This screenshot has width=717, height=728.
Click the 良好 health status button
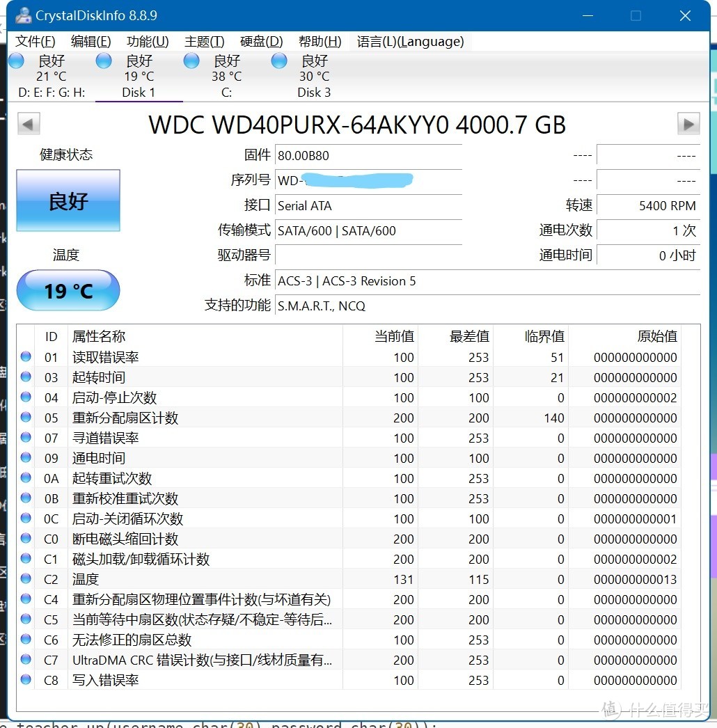(x=68, y=200)
